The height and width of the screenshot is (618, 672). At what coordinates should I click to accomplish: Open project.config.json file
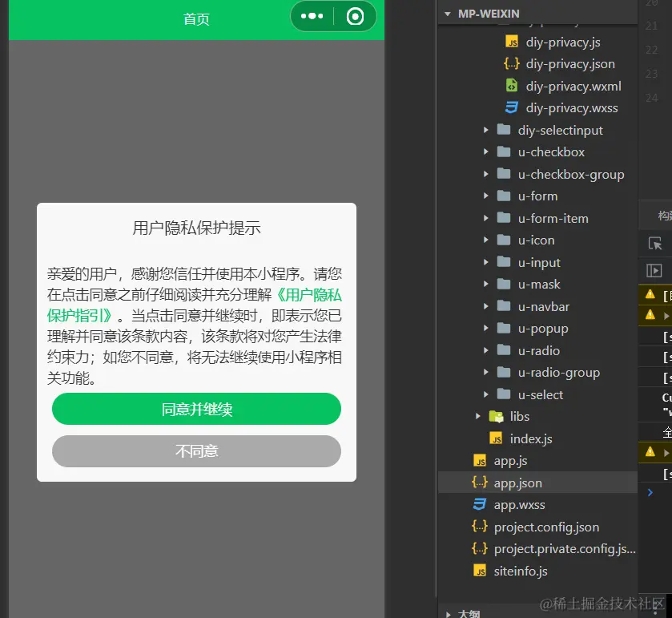click(x=546, y=527)
